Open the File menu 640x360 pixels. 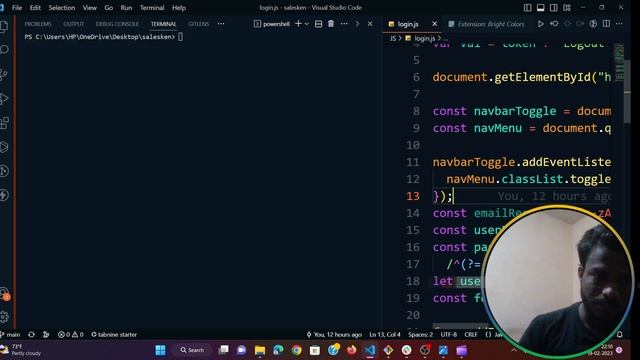pos(17,8)
